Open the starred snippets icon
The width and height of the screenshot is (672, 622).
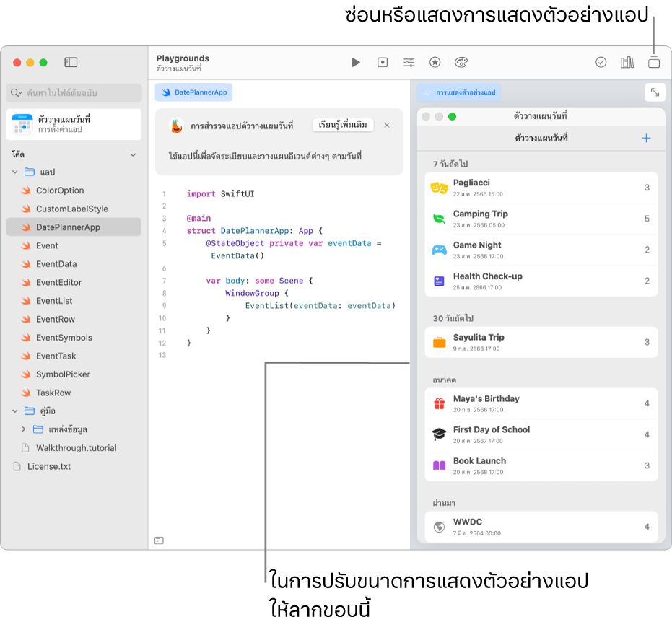pos(435,63)
